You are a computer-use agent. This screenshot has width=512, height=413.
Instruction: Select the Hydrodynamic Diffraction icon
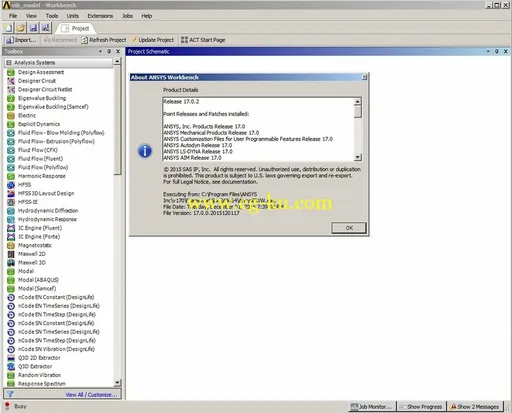pyautogui.click(x=11, y=211)
